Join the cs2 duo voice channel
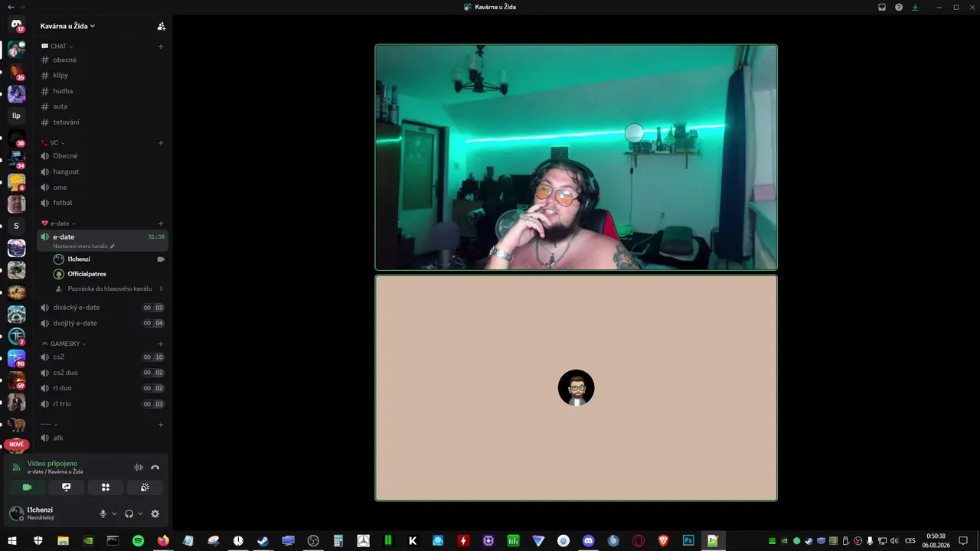This screenshot has height=551, width=980. [x=103, y=373]
